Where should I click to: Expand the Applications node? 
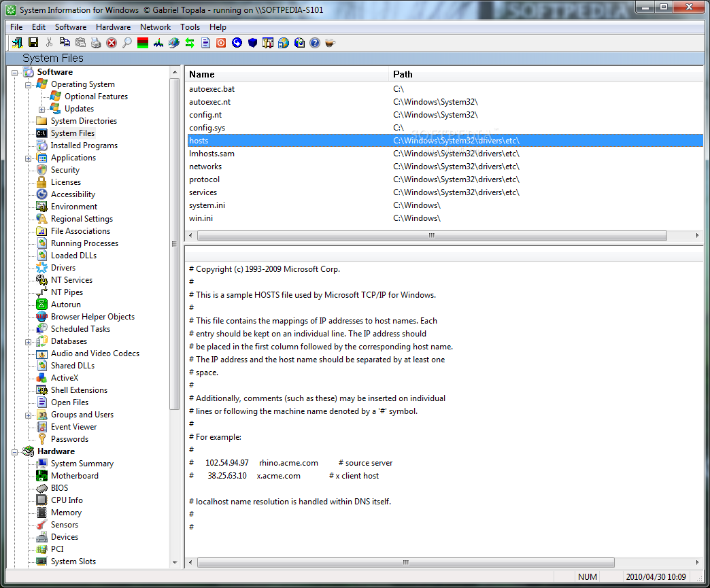[x=28, y=158]
